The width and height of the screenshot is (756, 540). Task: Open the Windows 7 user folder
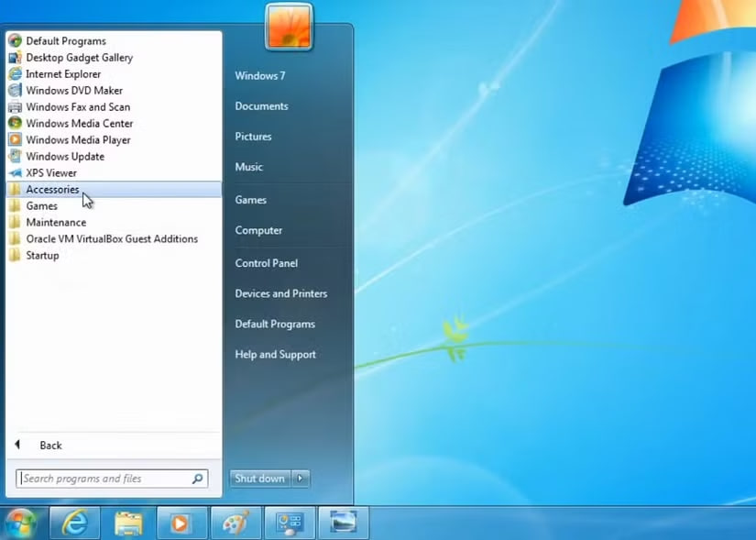pyautogui.click(x=260, y=76)
